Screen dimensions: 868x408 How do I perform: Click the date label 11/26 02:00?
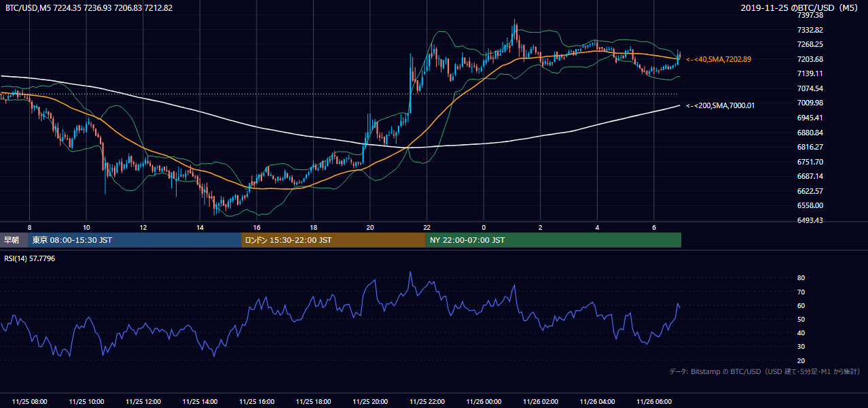pos(541,402)
